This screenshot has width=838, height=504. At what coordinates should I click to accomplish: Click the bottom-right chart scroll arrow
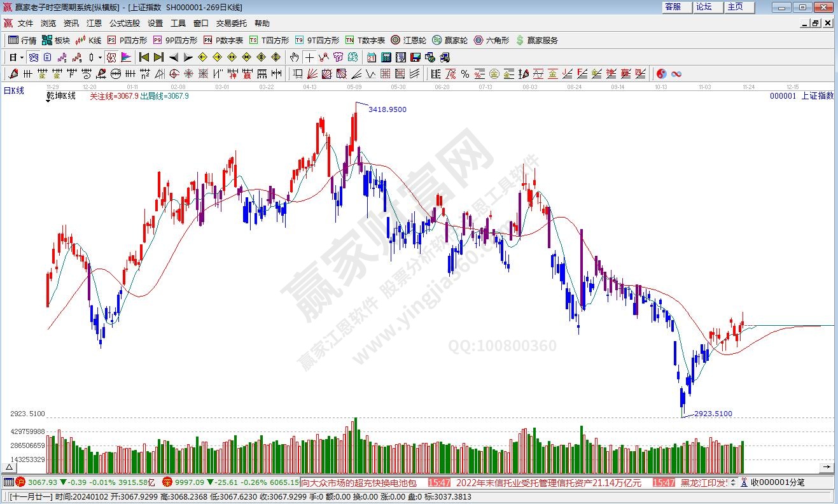828,468
